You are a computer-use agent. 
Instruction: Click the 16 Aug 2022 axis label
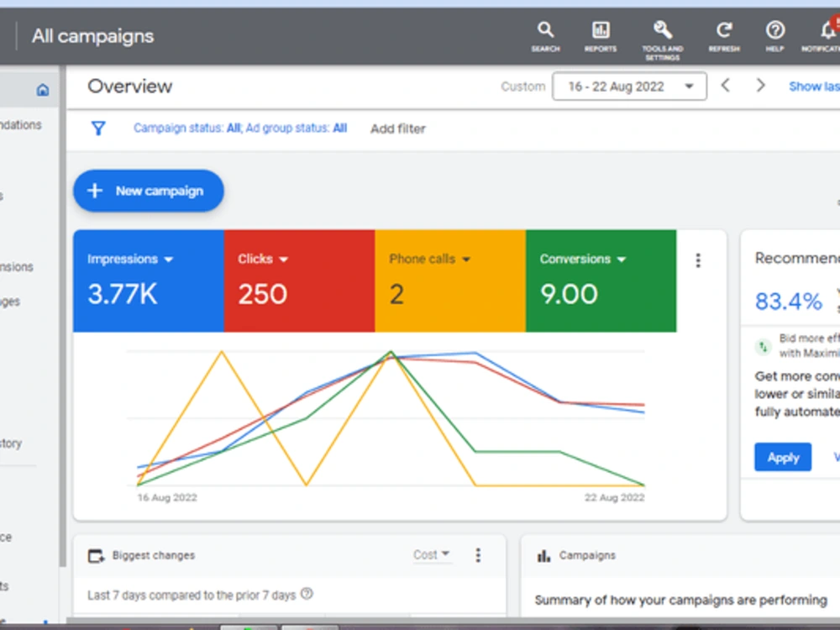point(167,497)
